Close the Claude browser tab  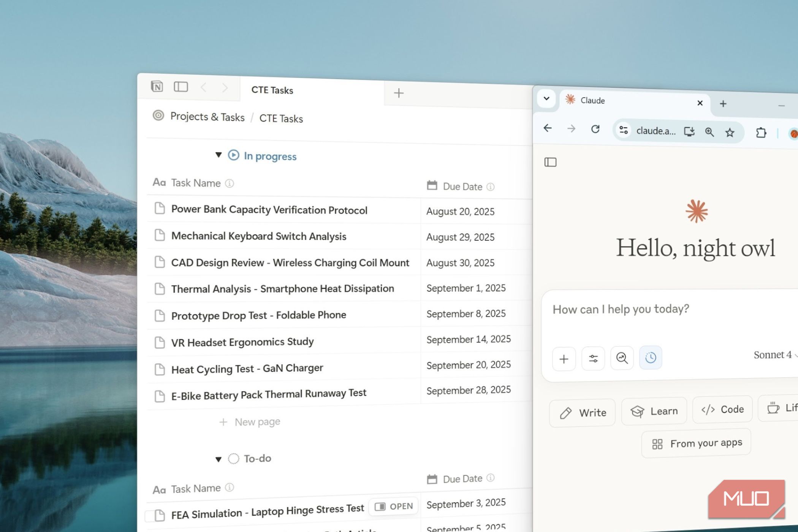point(700,103)
